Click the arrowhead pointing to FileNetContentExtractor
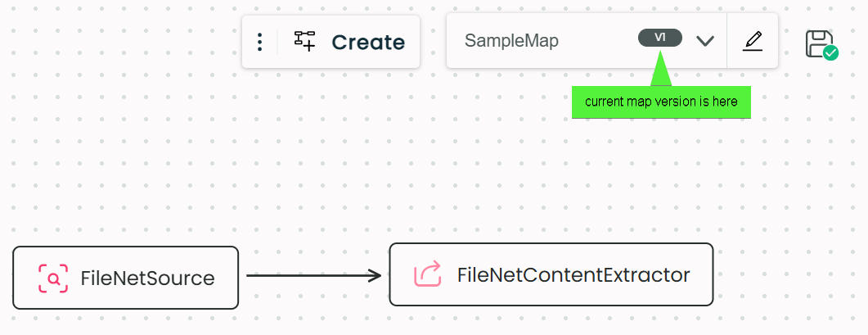868x335 pixels. tap(376, 276)
